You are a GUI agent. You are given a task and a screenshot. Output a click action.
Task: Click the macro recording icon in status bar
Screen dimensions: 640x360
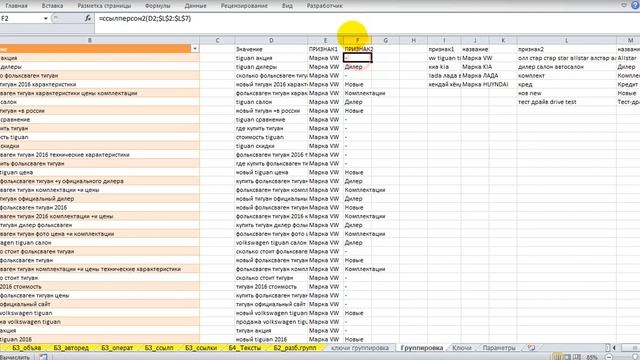click(x=43, y=357)
